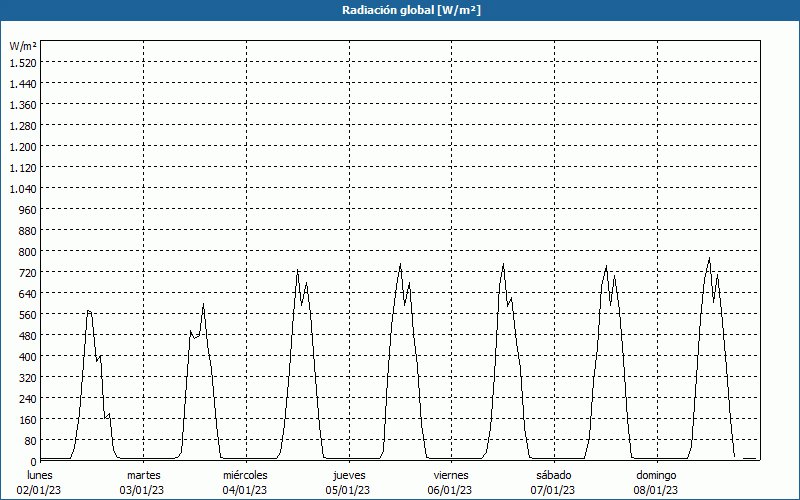The width and height of the screenshot is (800, 500).
Task: Click the 'miércoles' day label
Action: (x=245, y=475)
